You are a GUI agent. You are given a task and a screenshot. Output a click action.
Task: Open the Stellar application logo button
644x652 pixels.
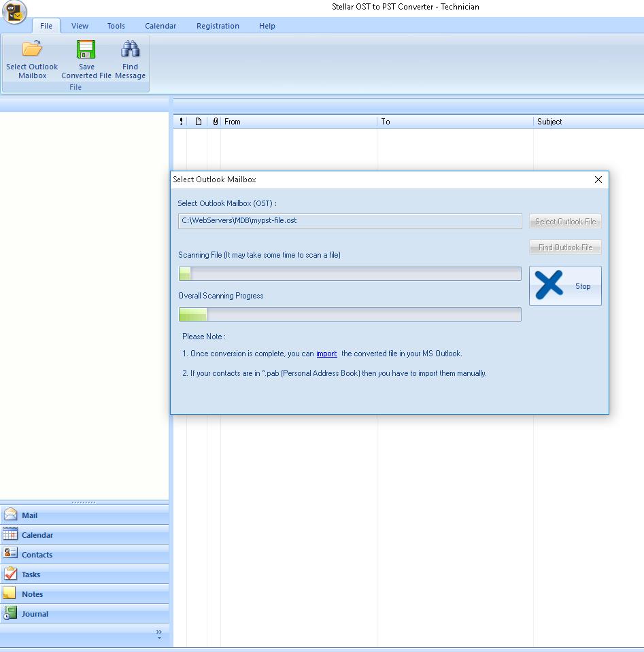point(14,12)
